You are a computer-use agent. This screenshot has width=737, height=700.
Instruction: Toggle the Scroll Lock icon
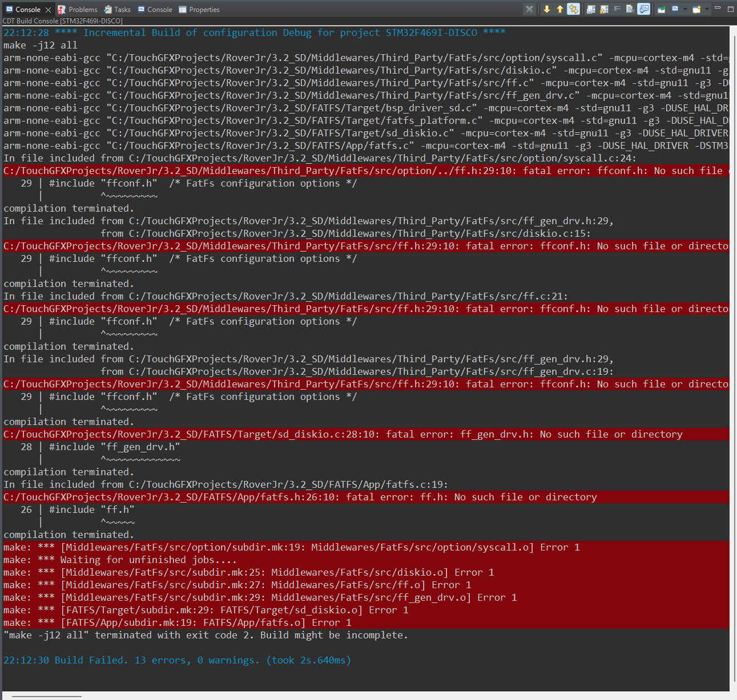coord(604,9)
